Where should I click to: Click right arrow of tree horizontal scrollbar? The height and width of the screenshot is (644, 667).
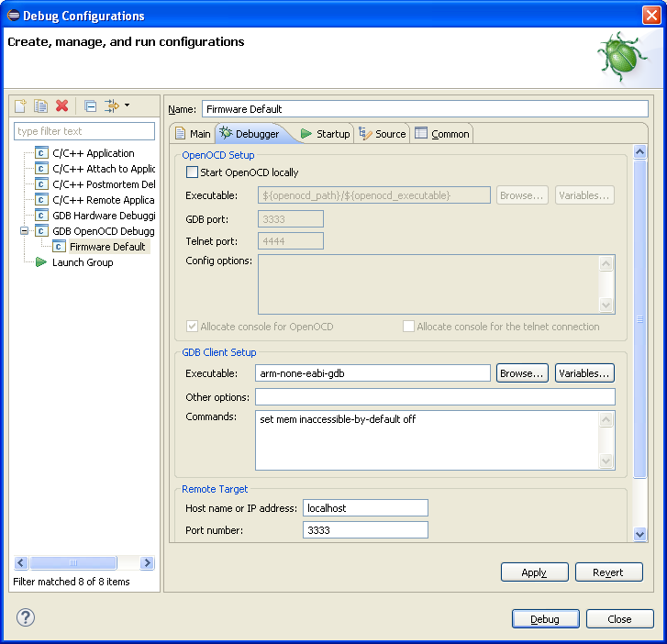pyautogui.click(x=147, y=562)
